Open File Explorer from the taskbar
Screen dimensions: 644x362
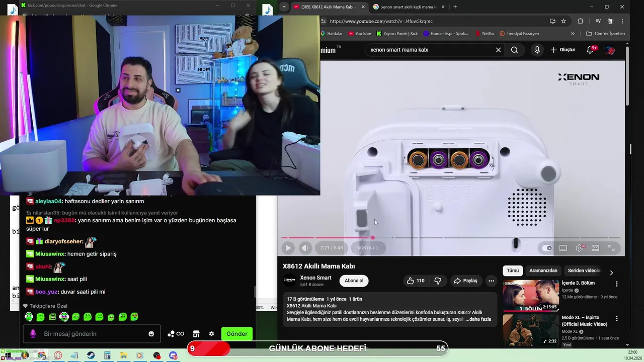(x=124, y=355)
